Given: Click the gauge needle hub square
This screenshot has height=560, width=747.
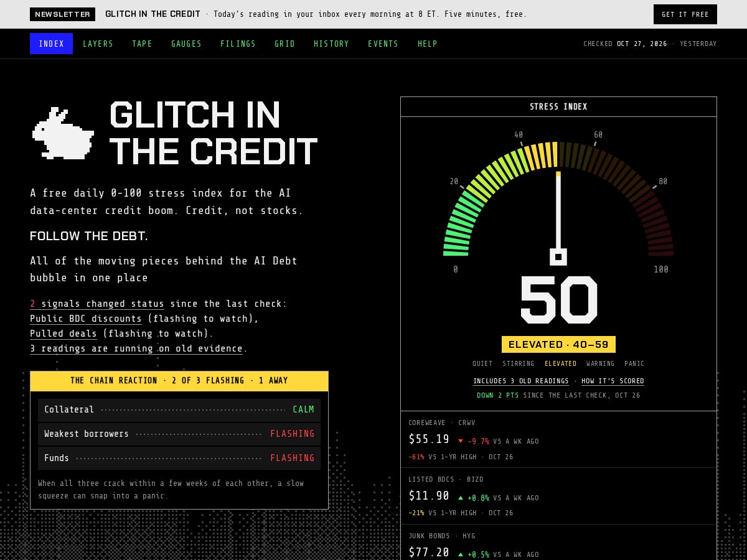Looking at the screenshot, I should pyautogui.click(x=558, y=256).
